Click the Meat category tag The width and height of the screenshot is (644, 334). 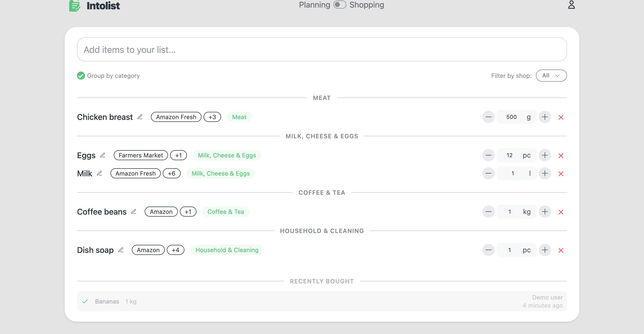point(239,117)
